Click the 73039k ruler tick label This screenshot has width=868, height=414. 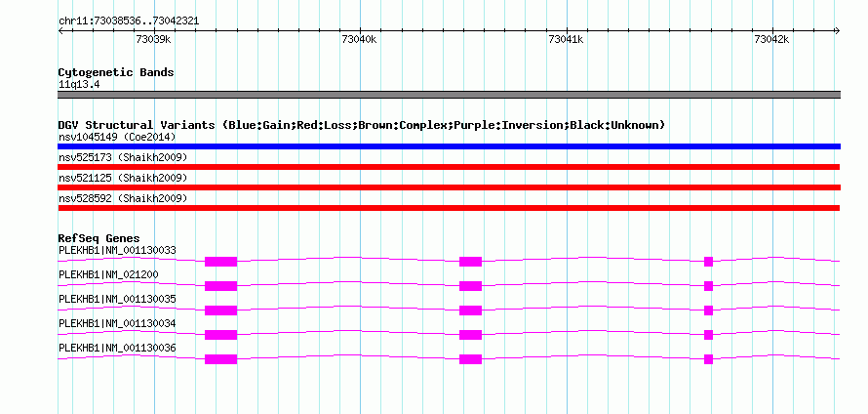pyautogui.click(x=153, y=39)
